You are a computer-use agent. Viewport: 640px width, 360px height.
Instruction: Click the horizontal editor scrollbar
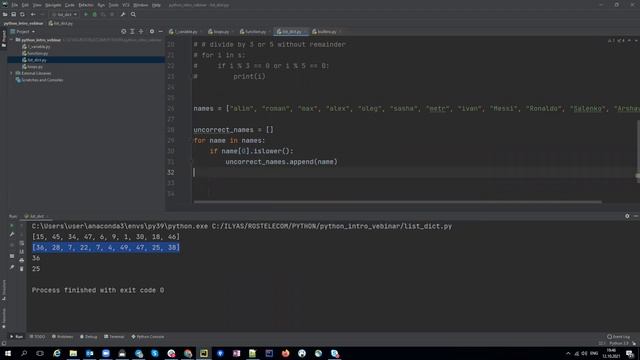(x=398, y=202)
